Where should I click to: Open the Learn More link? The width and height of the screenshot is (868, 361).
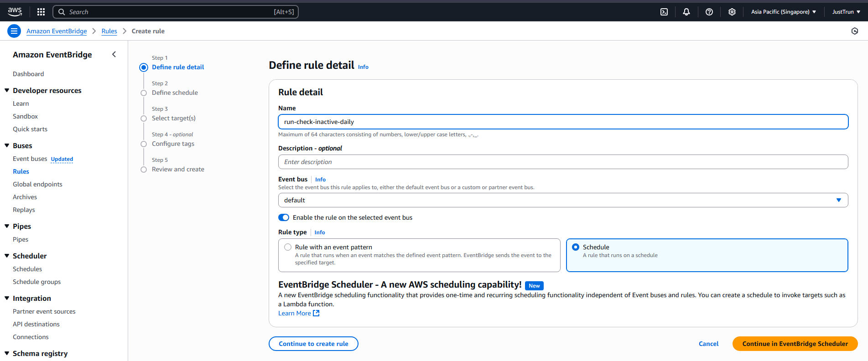tap(295, 313)
